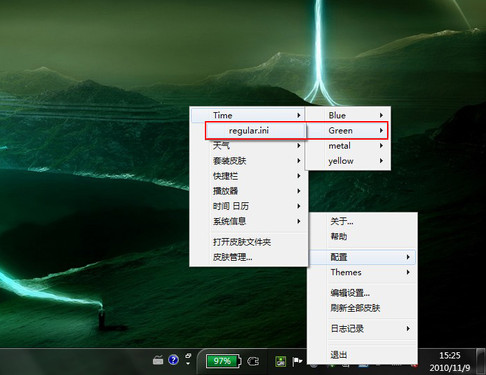Open the 套装皮肤 submenu
This screenshot has width=486, height=375.
tap(248, 161)
